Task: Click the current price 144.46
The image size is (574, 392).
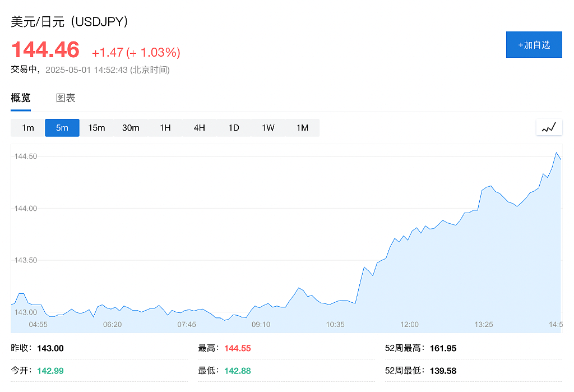Action: [45, 49]
